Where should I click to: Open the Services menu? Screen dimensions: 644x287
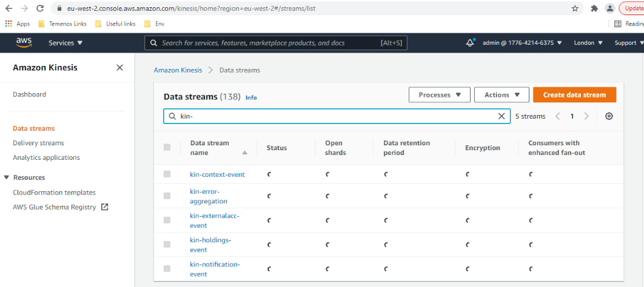coord(65,43)
